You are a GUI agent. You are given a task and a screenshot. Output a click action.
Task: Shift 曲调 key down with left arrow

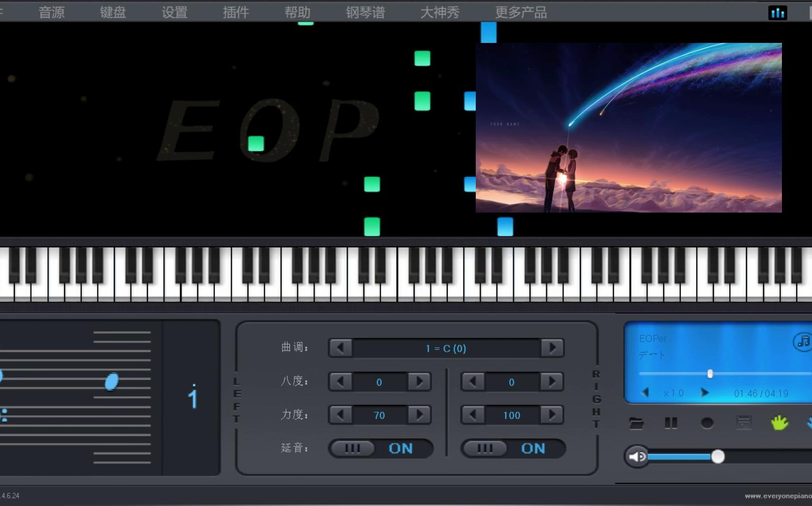[341, 348]
